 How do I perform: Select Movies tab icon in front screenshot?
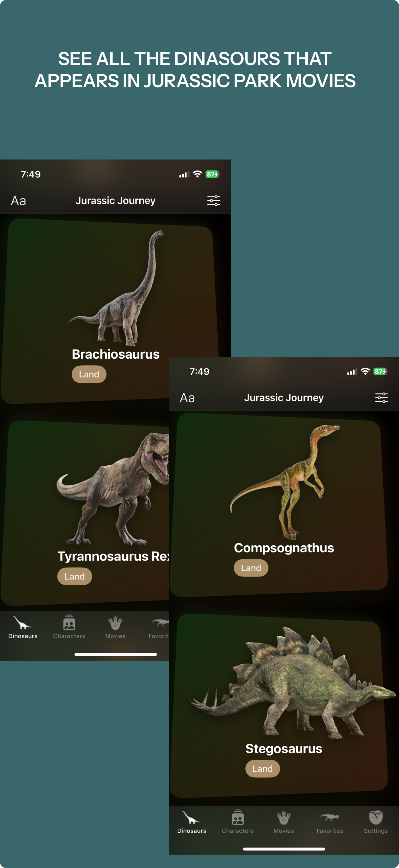(284, 817)
